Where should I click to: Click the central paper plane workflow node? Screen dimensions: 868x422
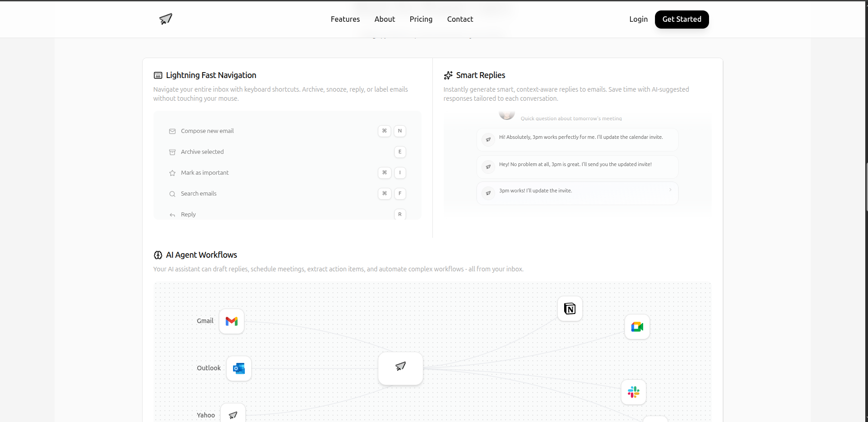pyautogui.click(x=400, y=368)
